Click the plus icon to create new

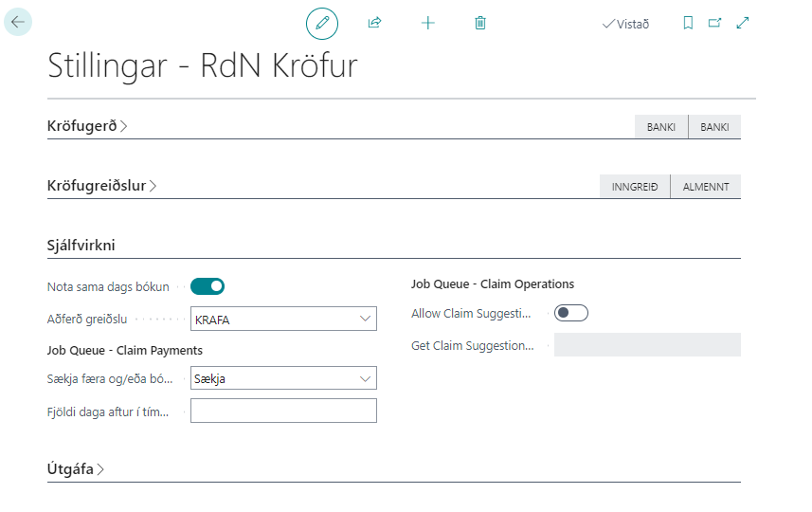click(427, 23)
